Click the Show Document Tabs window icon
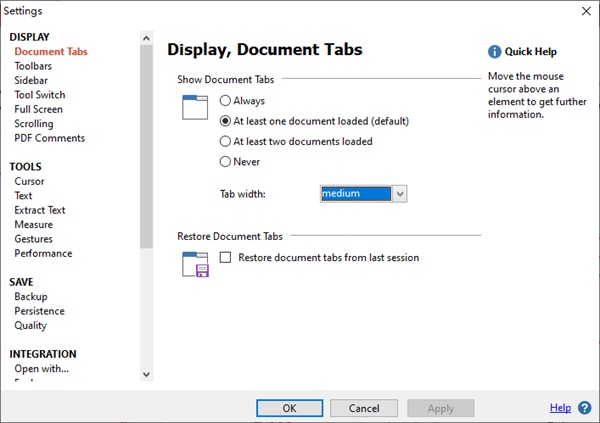This screenshot has width=600, height=423. coord(194,106)
